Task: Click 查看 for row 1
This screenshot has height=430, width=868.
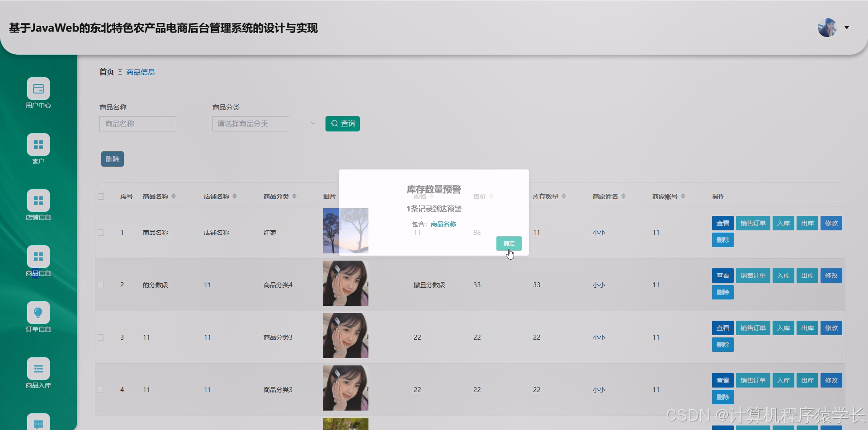Action: (723, 223)
